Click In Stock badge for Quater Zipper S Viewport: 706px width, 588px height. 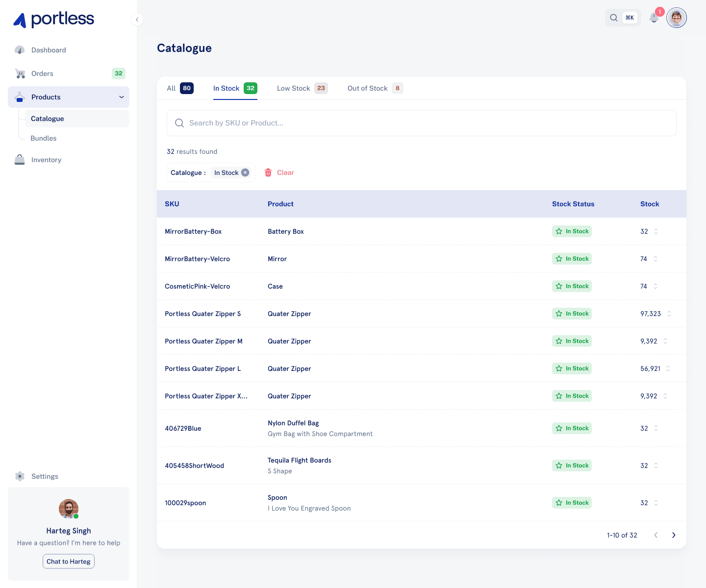tap(572, 314)
